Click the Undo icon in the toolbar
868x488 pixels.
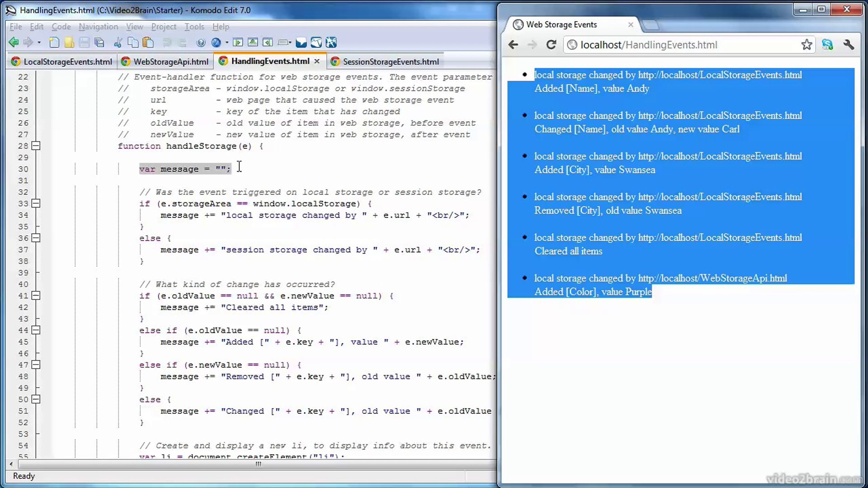click(x=167, y=42)
